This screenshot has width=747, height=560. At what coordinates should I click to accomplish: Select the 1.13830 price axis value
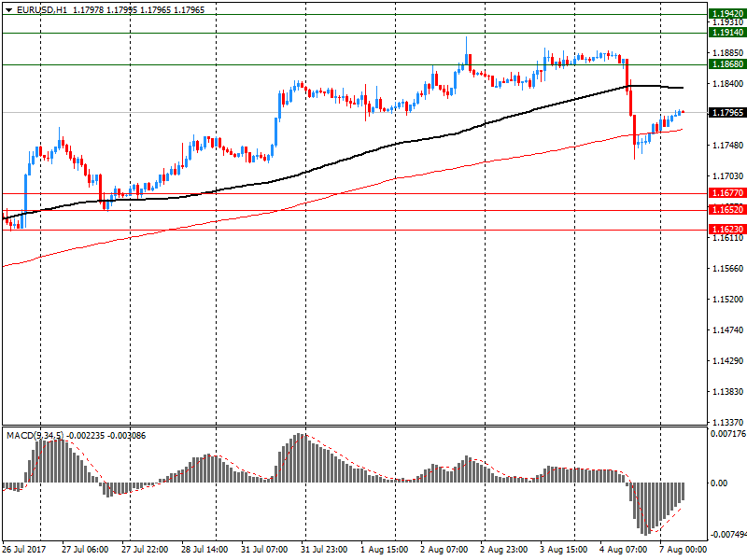tap(727, 392)
